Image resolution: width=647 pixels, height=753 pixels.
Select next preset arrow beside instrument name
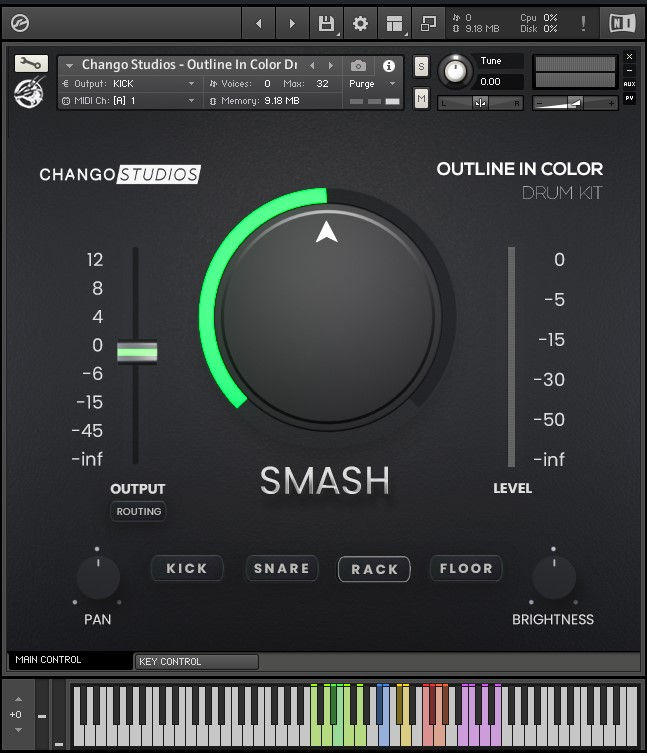click(330, 65)
